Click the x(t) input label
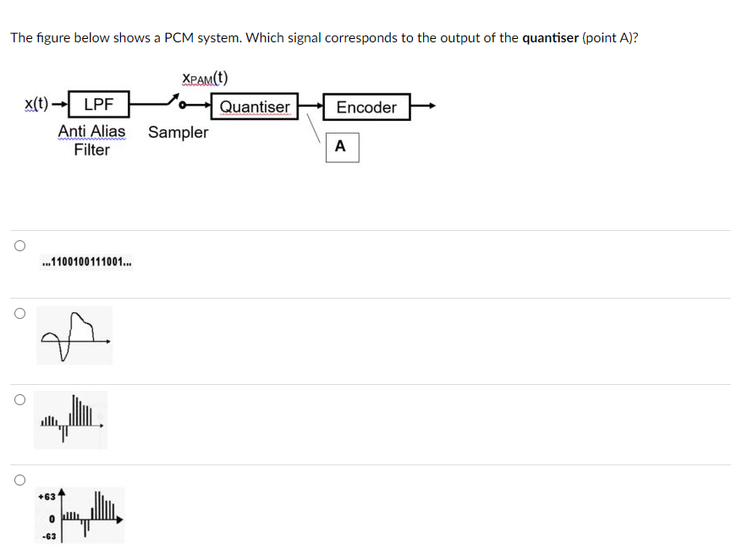 click(35, 102)
